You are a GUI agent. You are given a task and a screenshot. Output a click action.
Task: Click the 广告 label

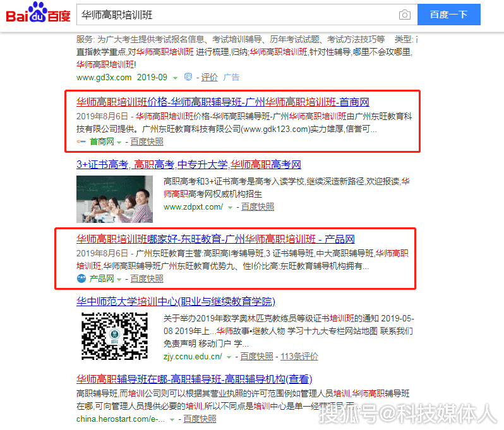[231, 77]
